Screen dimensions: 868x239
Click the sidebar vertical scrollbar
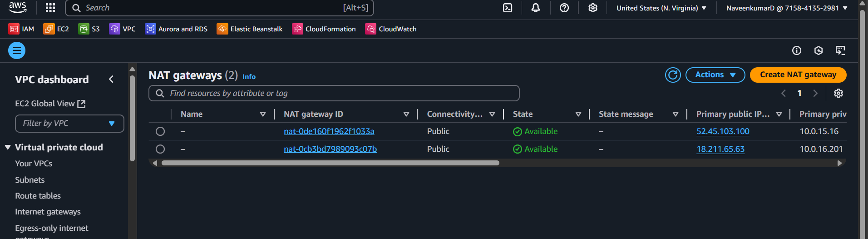click(x=132, y=118)
